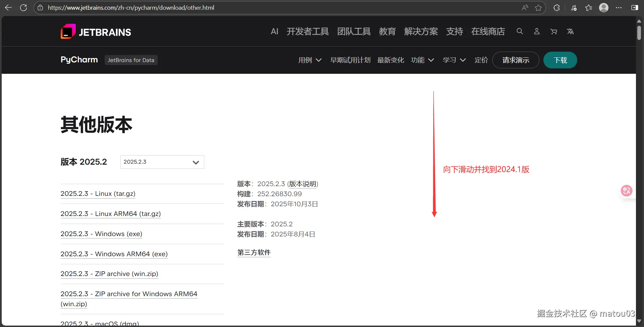Click the music note toolbar icon with the red dot

click(x=574, y=7)
